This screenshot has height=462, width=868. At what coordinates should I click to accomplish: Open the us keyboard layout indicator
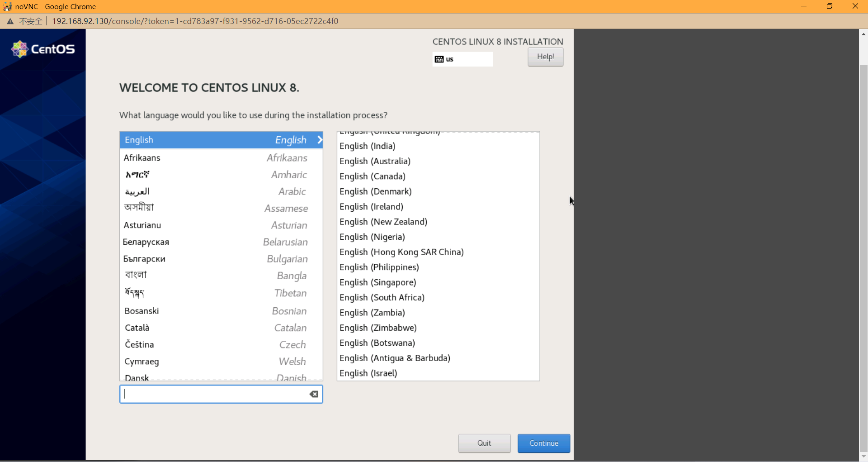coord(462,59)
